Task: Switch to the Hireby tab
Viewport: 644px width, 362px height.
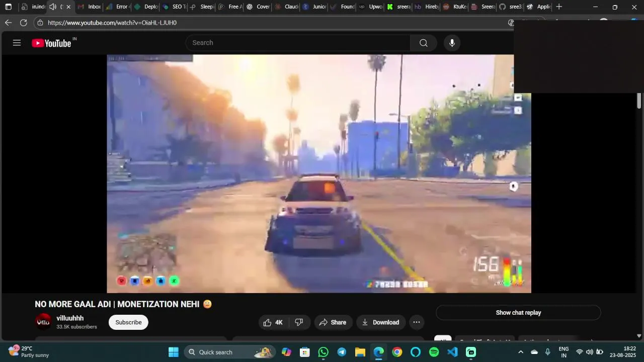Action: coord(427,7)
